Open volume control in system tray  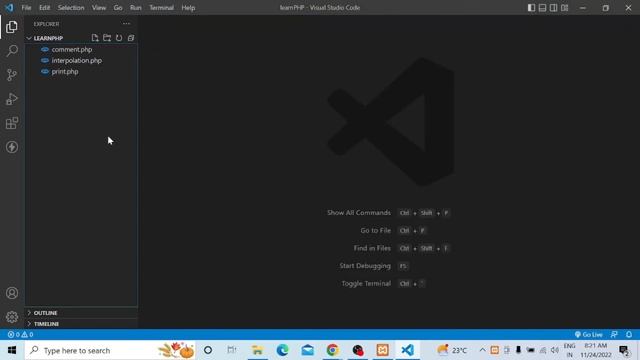(555, 350)
